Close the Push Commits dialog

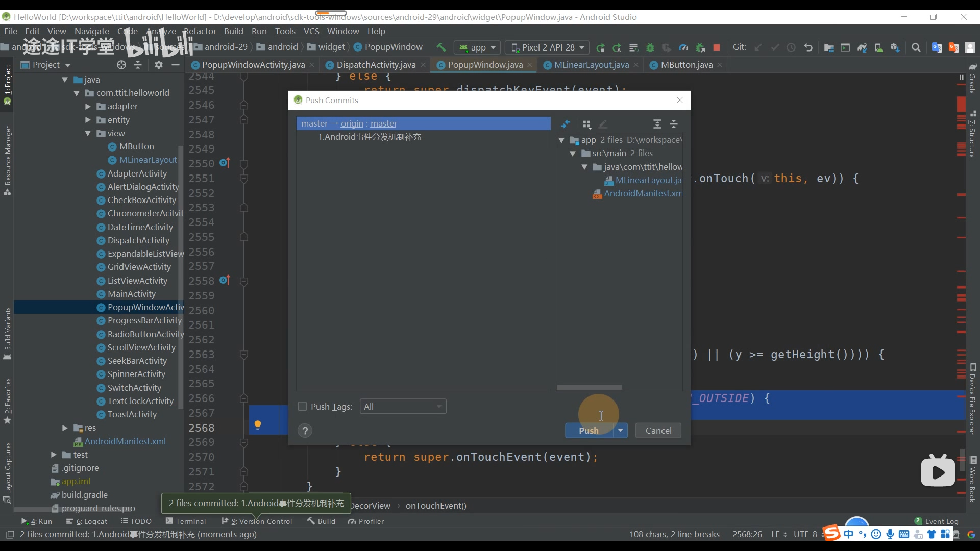pos(680,100)
